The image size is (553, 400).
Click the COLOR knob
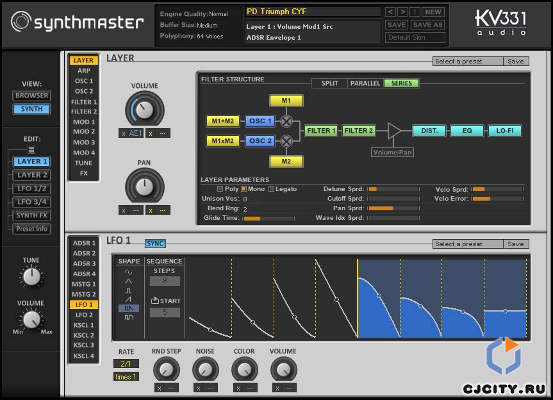point(244,370)
